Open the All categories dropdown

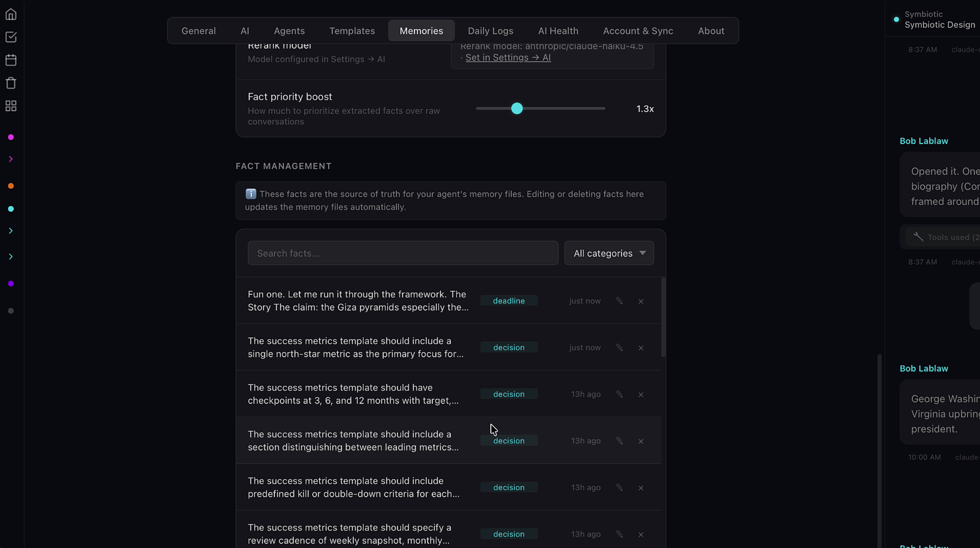click(x=609, y=253)
